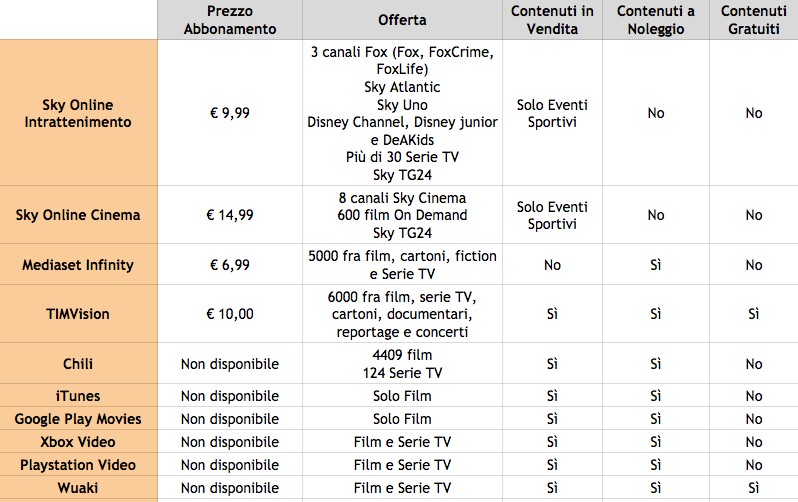Click the "Contenuti in Vendita" header cell
The width and height of the screenshot is (798, 502).
552,20
